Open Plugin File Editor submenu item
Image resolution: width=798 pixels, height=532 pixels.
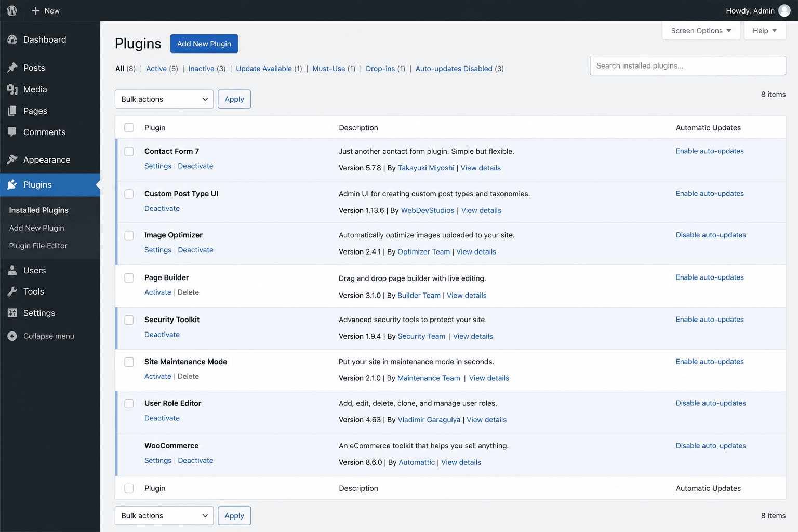pyautogui.click(x=38, y=246)
